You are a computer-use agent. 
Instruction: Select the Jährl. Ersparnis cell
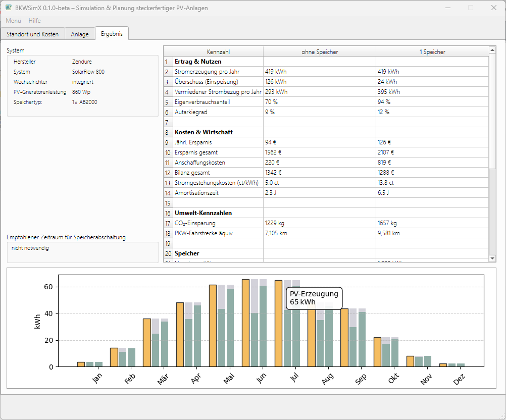pos(218,142)
